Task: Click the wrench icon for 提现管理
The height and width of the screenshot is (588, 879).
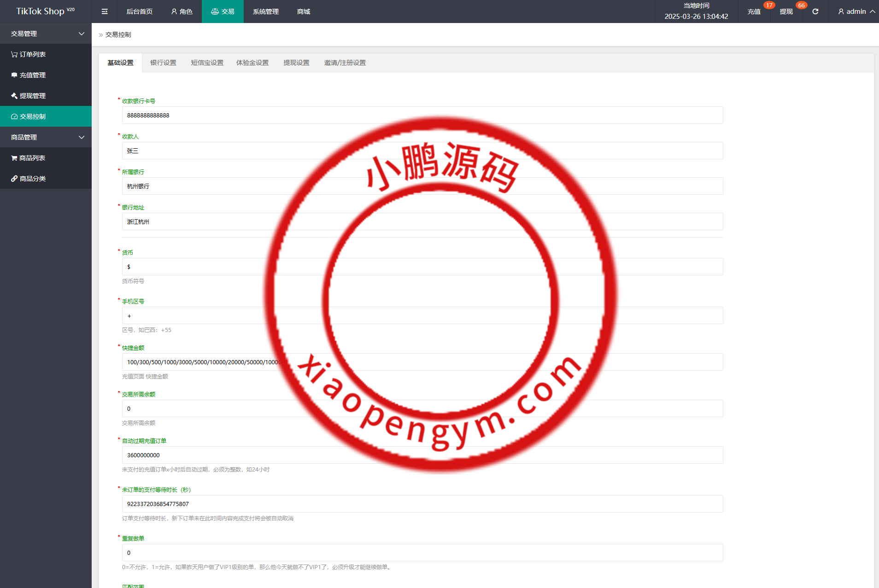Action: [14, 95]
